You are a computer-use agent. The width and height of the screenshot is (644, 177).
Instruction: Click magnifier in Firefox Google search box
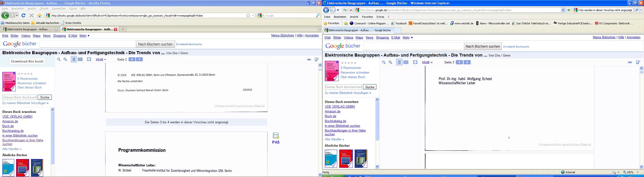pos(318,16)
